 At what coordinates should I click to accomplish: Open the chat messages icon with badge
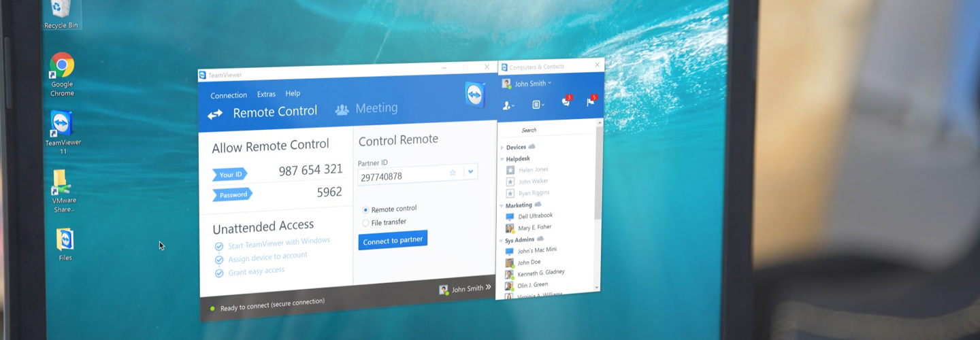[566, 101]
